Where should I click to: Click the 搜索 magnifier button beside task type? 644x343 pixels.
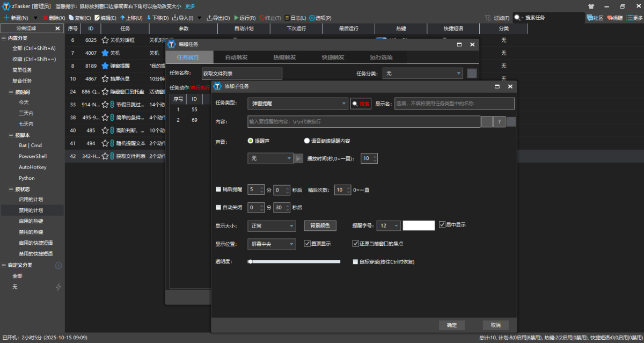(x=361, y=104)
